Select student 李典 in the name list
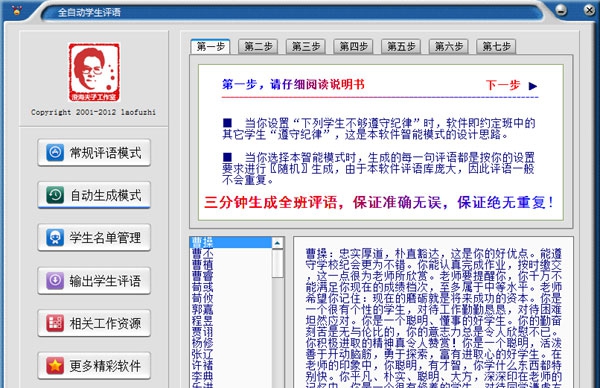This screenshot has width=600, height=388. [231, 376]
